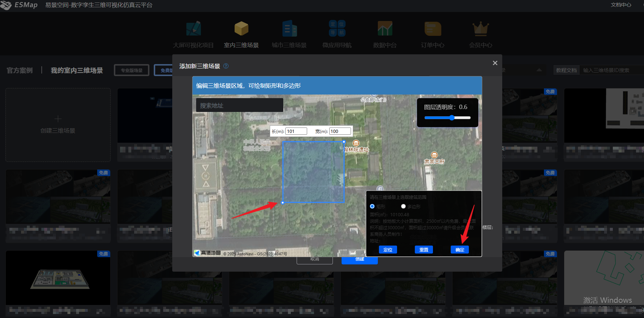
Task: Click the 输入三维场景ID搜索 search box
Action: point(611,70)
